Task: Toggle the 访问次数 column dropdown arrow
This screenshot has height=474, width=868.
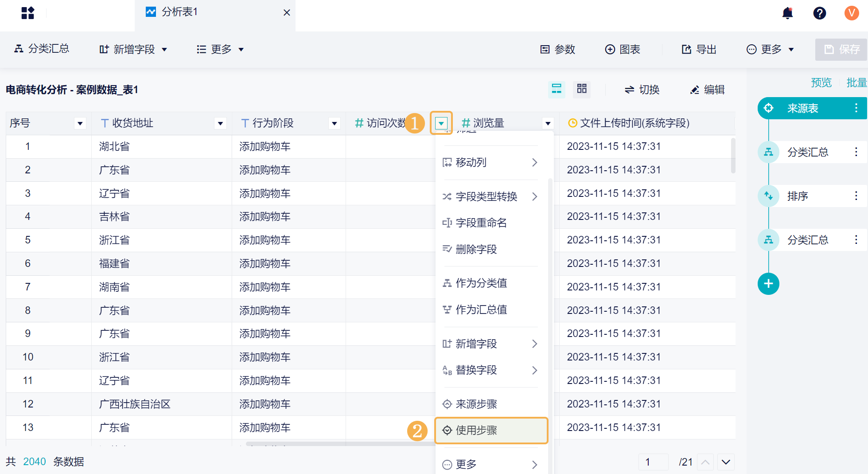Action: coord(441,123)
